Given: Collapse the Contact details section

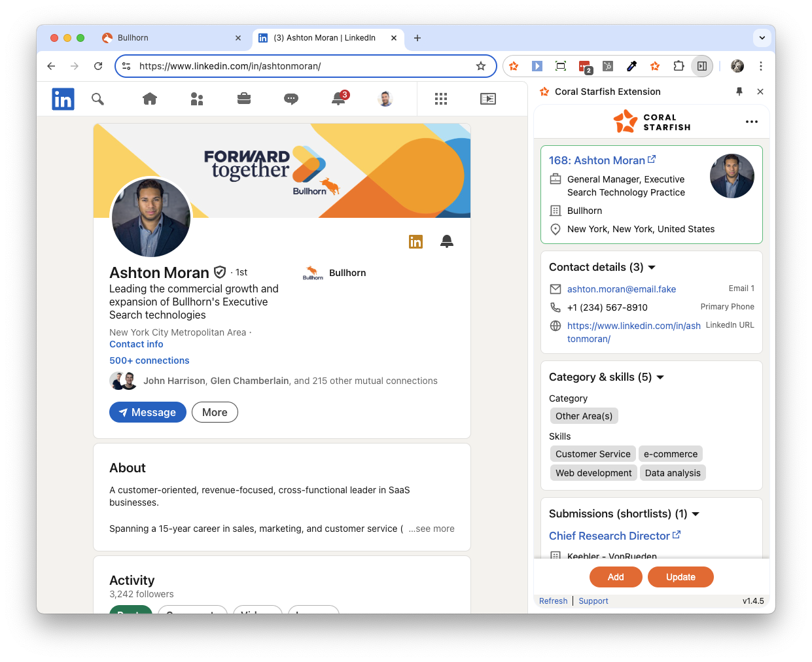Looking at the screenshot, I should [652, 268].
